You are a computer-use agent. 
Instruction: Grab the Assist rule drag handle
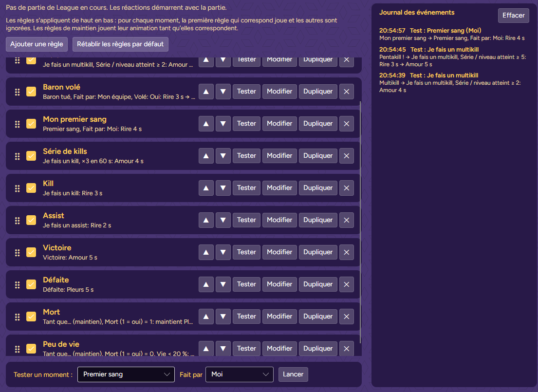point(17,221)
